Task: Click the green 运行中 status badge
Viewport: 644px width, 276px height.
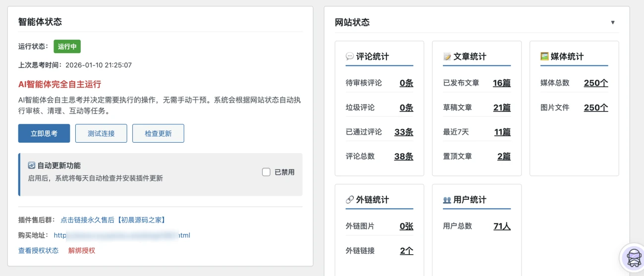Action: (67, 47)
